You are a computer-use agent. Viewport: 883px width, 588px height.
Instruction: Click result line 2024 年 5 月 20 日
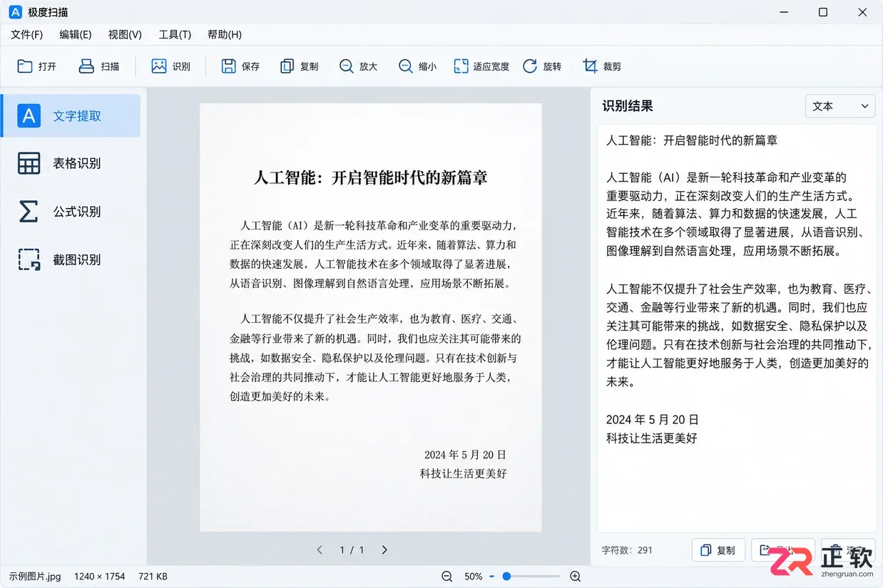pyautogui.click(x=653, y=419)
